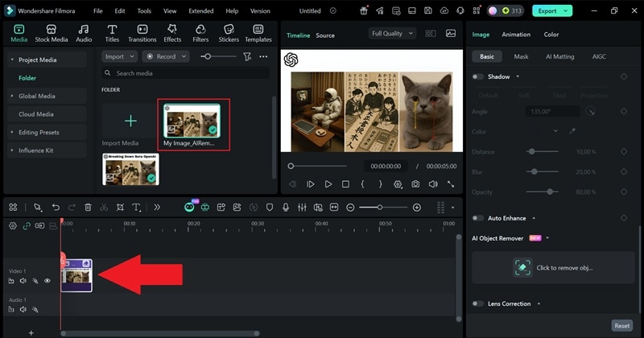Click to remove object button

[x=553, y=268]
